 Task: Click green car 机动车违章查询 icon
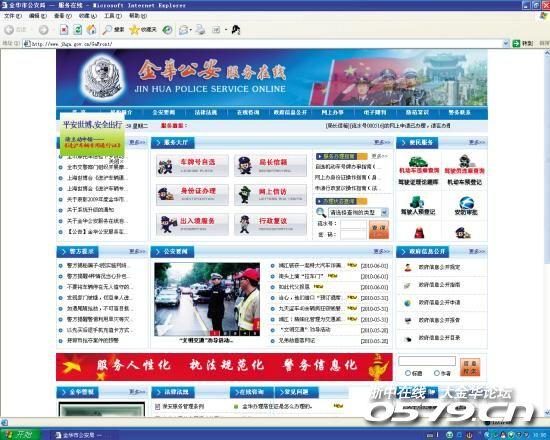coord(418,162)
